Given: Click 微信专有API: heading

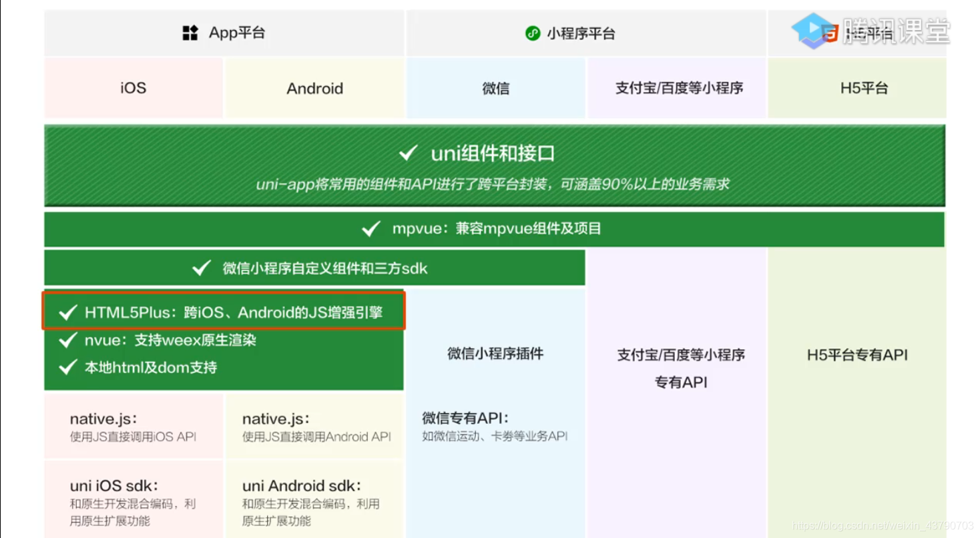Looking at the screenshot, I should pos(465,419).
